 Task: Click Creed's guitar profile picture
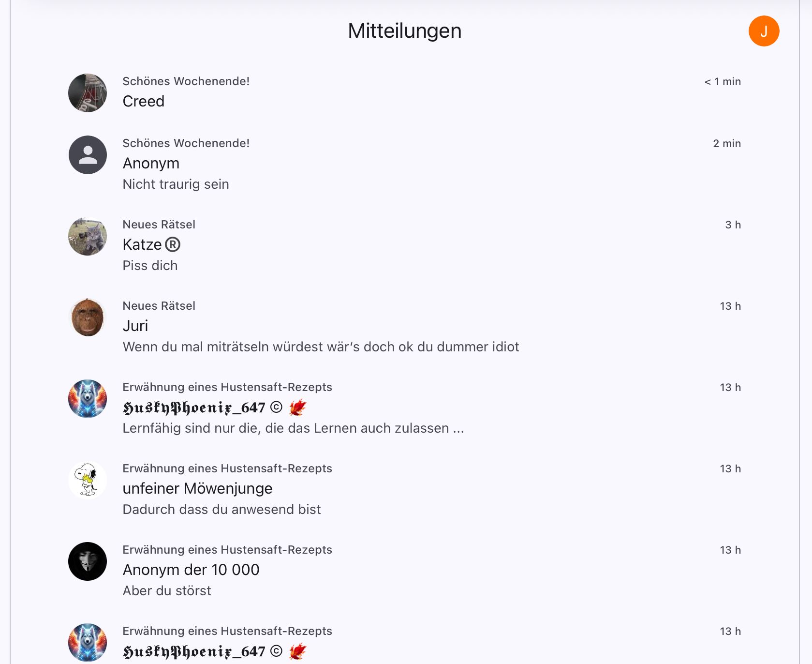(88, 93)
